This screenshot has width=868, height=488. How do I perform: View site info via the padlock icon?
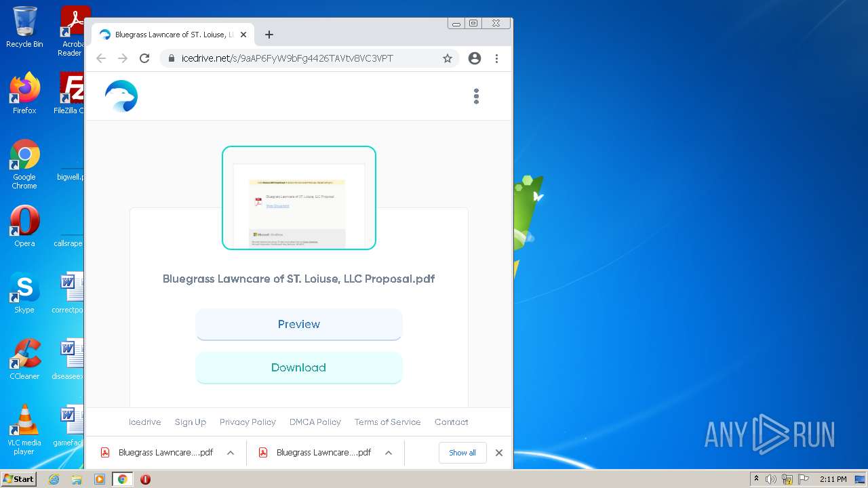click(171, 58)
